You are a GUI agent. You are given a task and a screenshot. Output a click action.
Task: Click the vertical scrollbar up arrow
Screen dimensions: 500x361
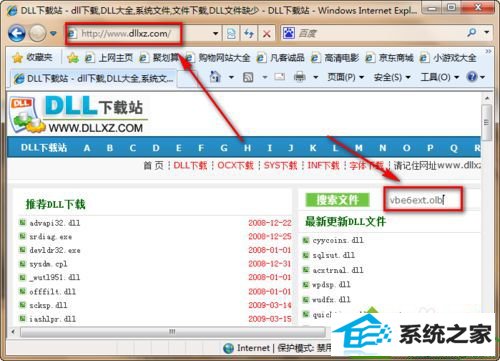pos(487,98)
